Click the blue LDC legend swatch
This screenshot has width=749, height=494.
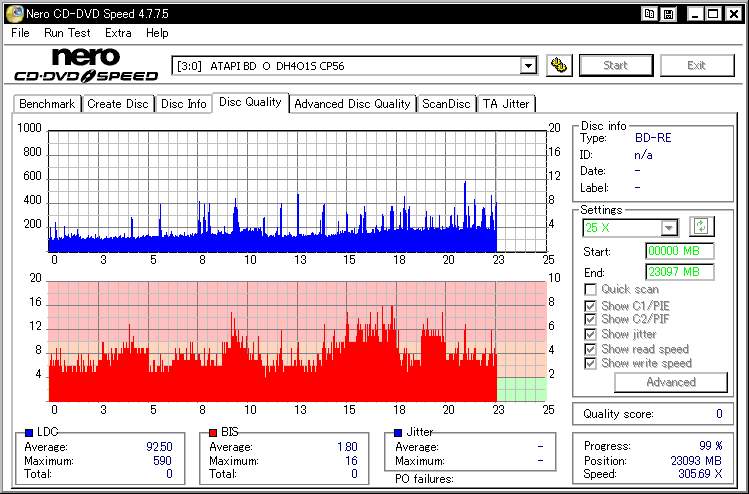coord(29,433)
